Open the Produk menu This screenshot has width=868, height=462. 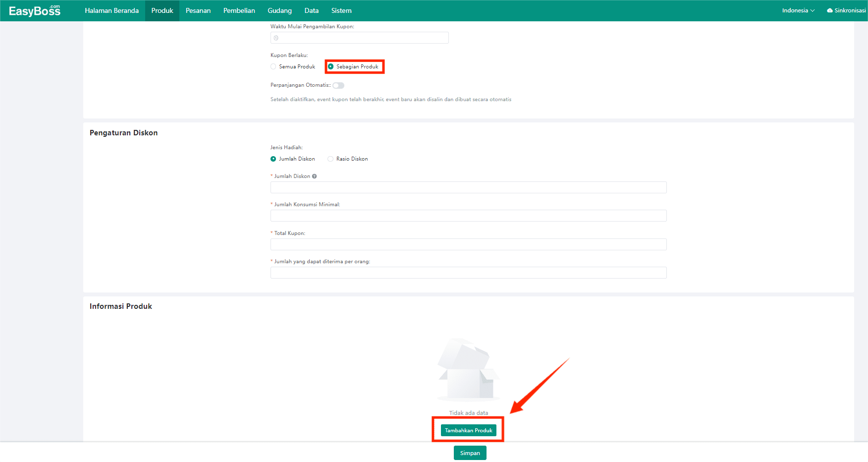click(x=162, y=10)
